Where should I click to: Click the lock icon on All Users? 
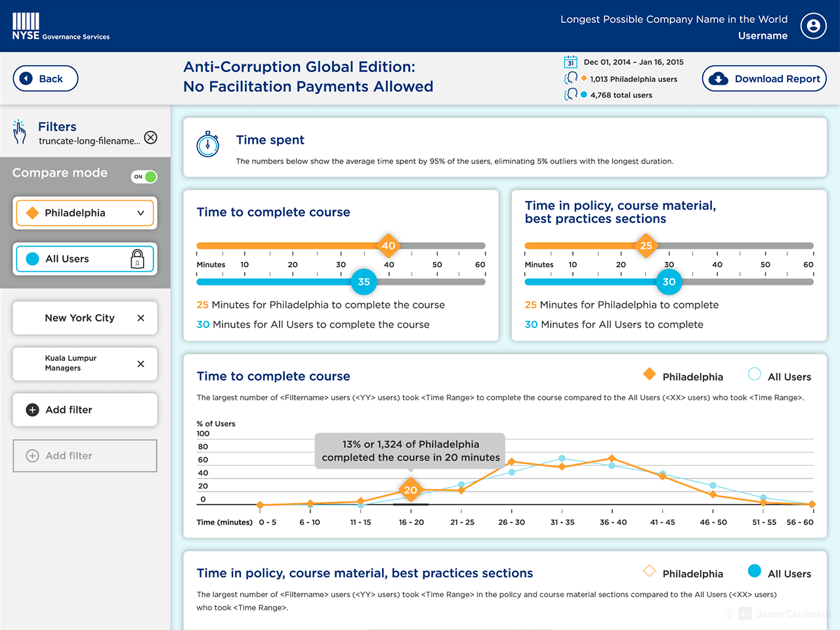point(137,259)
